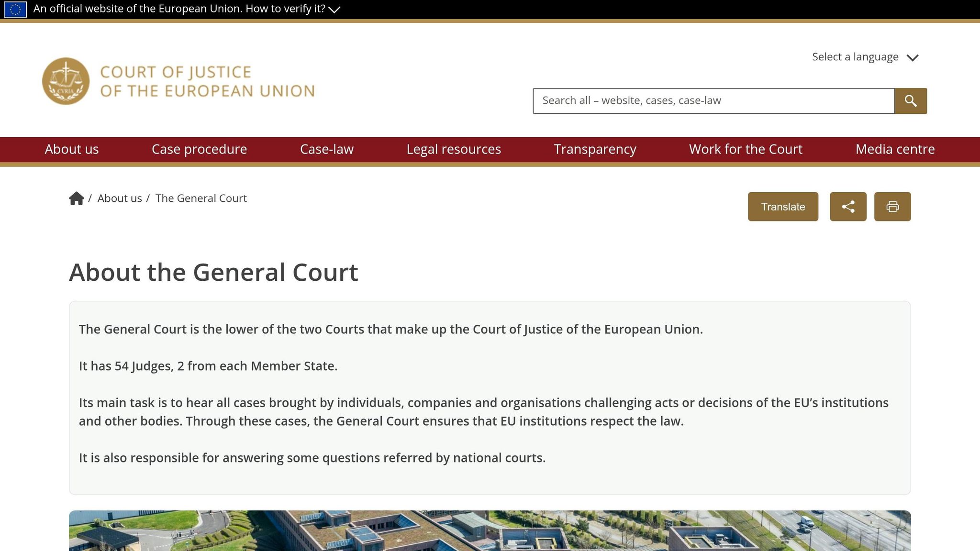Open the Legal resources menu
The image size is (980, 551).
[454, 149]
